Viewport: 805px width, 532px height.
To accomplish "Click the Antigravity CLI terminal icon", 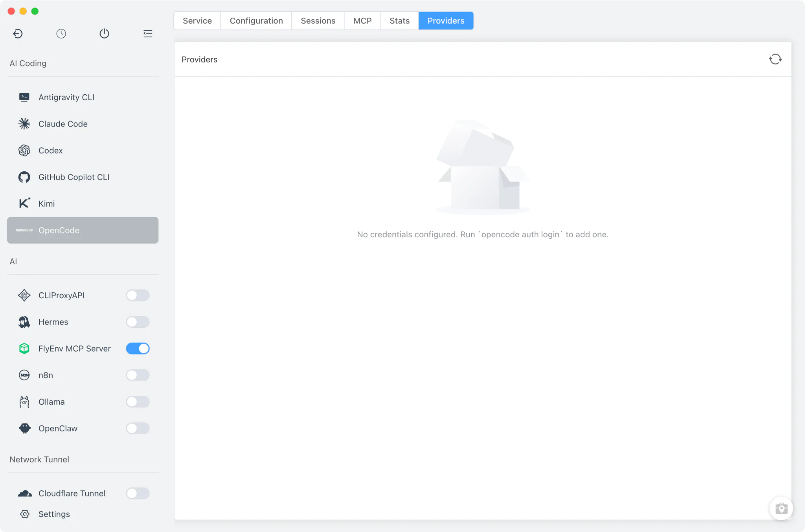I will [24, 97].
